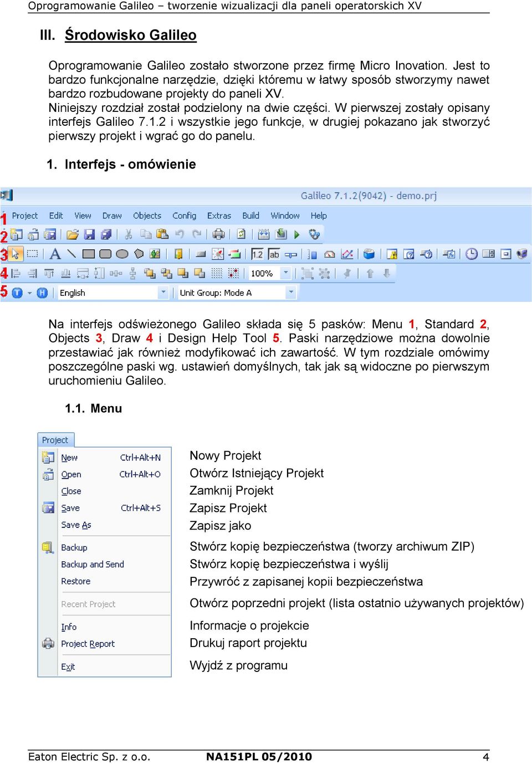
Task: Open the Build menu
Action: pos(251,216)
